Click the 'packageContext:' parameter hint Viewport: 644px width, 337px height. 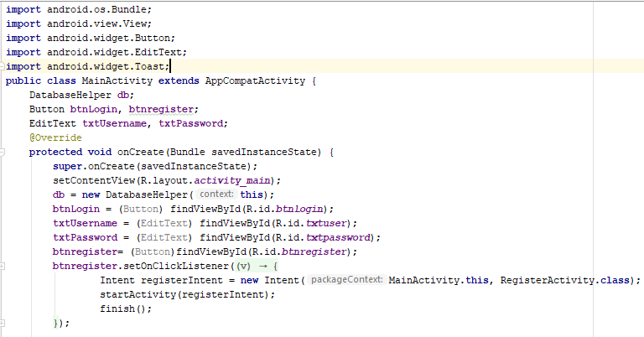click(346, 279)
